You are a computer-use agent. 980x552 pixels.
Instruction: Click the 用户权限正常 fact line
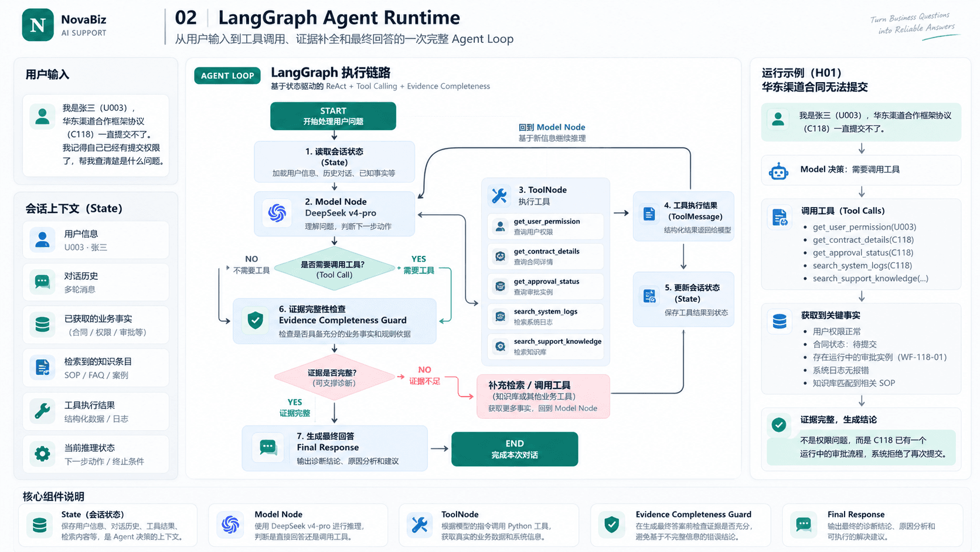836,331
